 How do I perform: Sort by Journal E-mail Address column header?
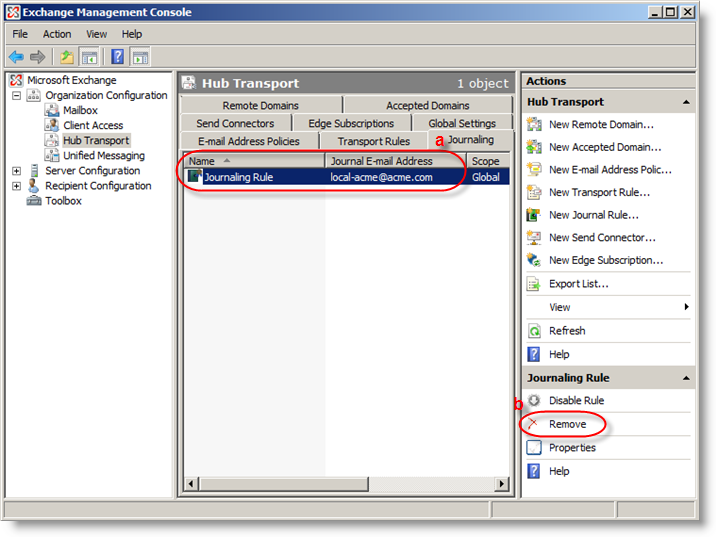[395, 161]
